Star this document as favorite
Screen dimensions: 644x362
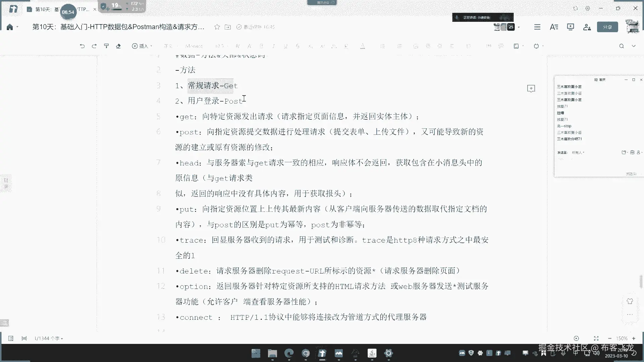[217, 27]
